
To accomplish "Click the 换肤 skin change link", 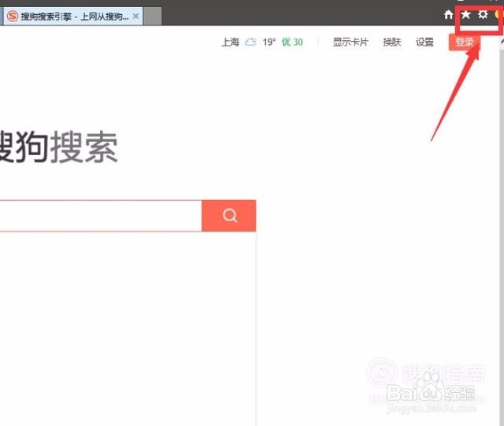I will pos(392,42).
